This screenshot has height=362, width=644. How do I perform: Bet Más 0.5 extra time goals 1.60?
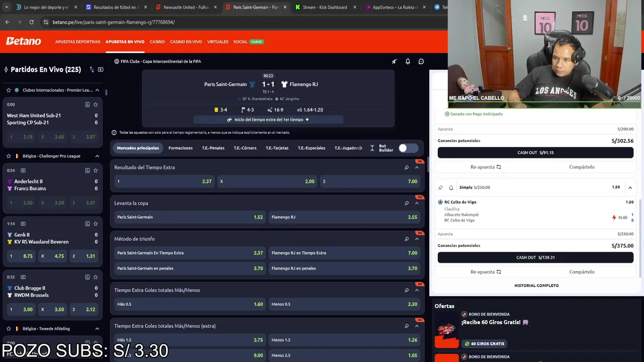[190, 304]
